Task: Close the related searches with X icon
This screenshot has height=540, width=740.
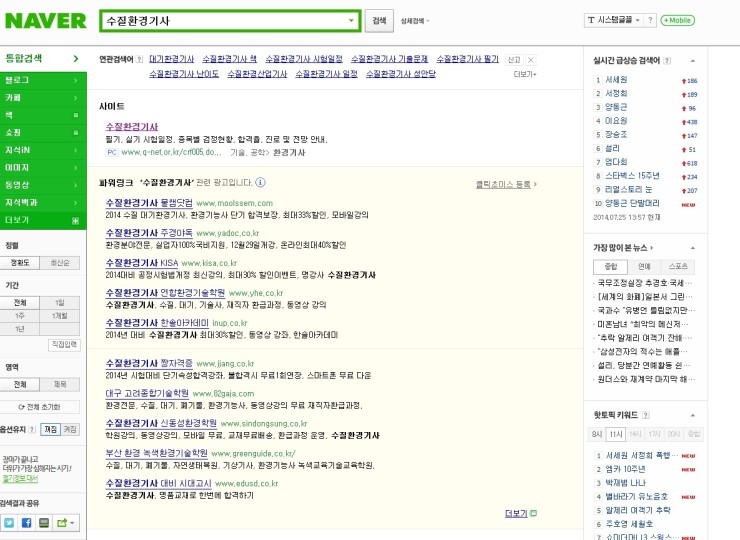Action: click(531, 60)
